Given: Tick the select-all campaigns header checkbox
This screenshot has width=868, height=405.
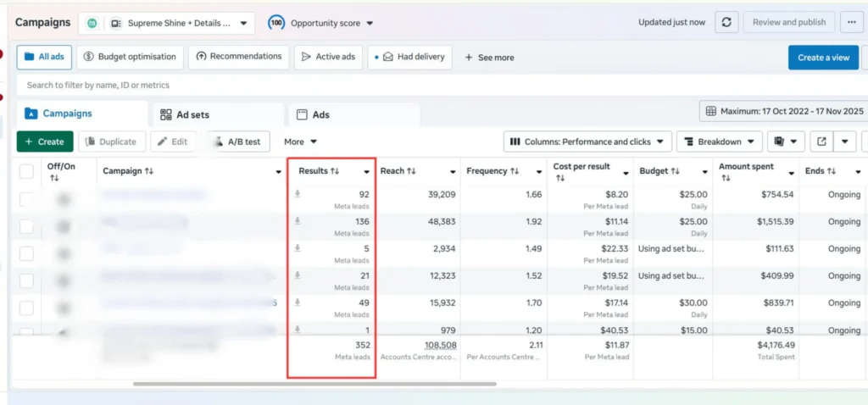Looking at the screenshot, I should [x=27, y=172].
